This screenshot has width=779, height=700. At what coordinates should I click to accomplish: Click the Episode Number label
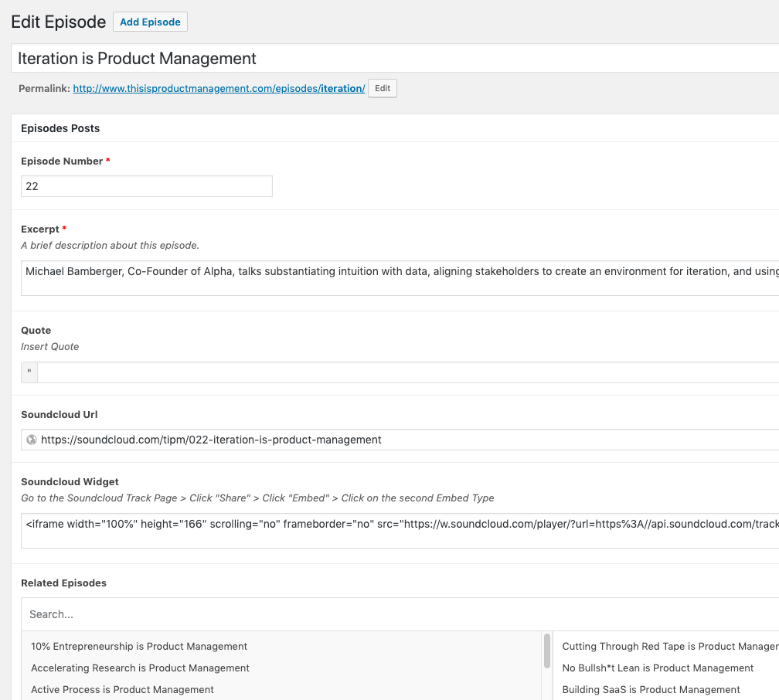[62, 161]
